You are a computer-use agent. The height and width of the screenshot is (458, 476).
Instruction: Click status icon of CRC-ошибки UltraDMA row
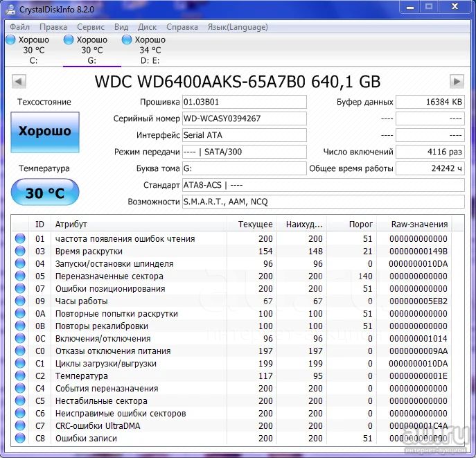[x=20, y=425]
